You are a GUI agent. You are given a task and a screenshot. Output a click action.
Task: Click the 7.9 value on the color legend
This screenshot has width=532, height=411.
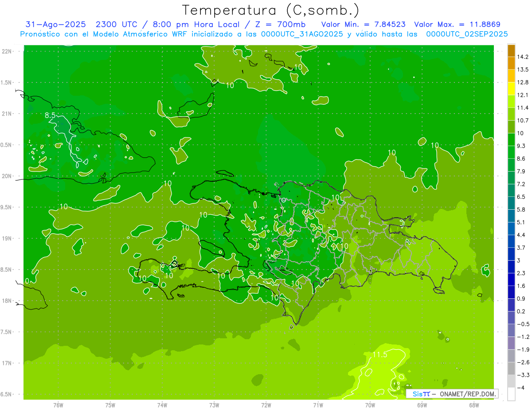pyautogui.click(x=521, y=172)
